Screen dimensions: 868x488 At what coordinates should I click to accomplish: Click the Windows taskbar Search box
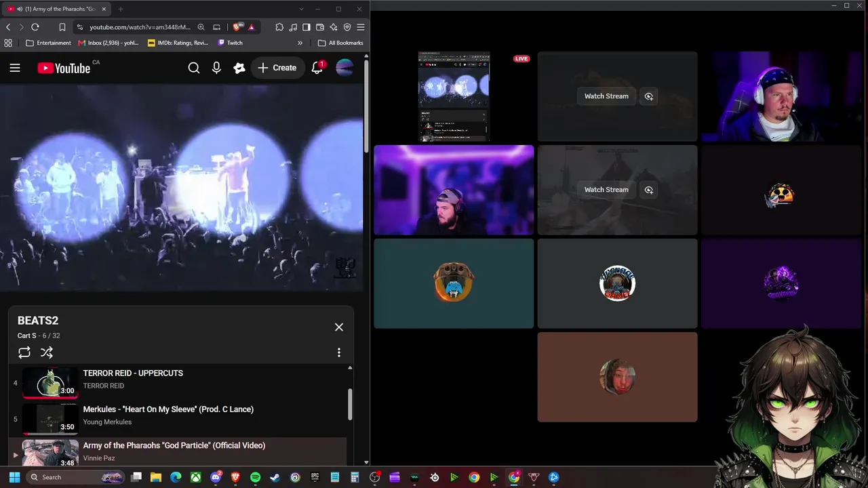coord(76,477)
